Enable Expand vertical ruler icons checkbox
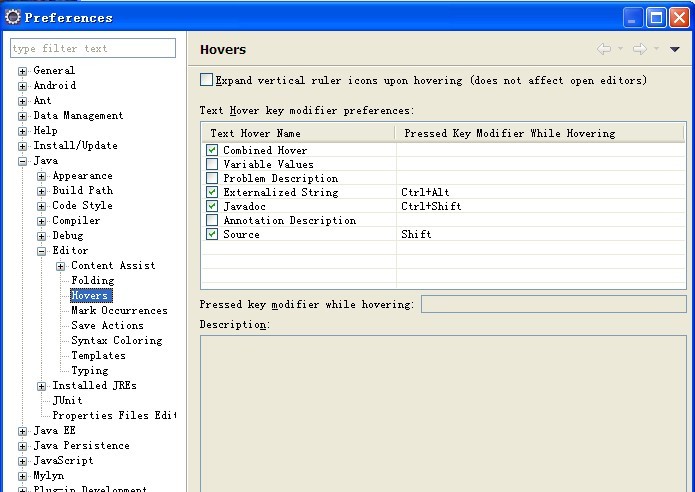 (x=206, y=80)
